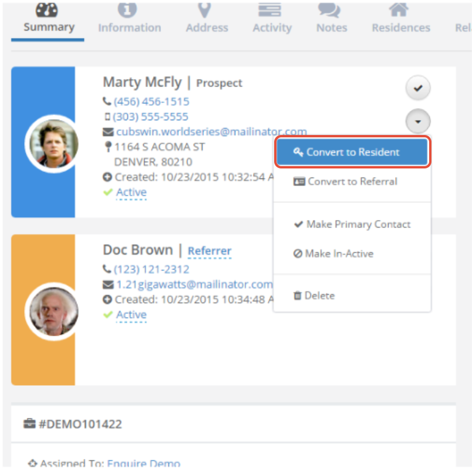
Task: Click the envelope icon beside Marty's email
Action: [x=108, y=132]
